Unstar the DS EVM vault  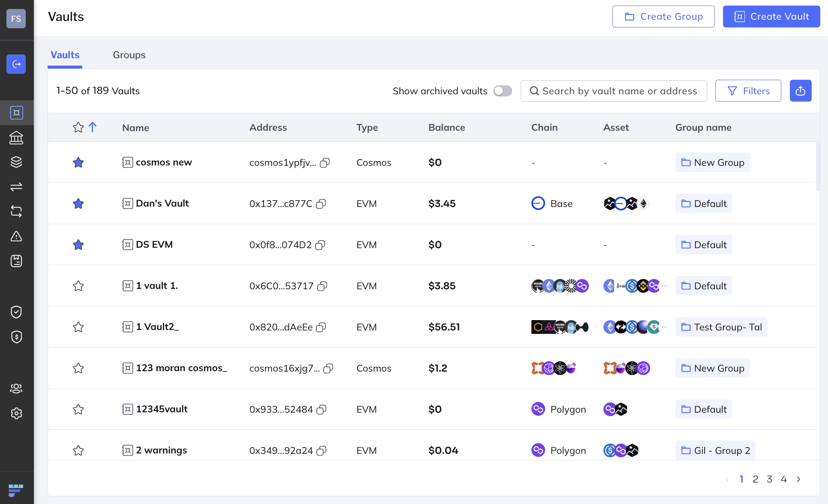click(78, 245)
